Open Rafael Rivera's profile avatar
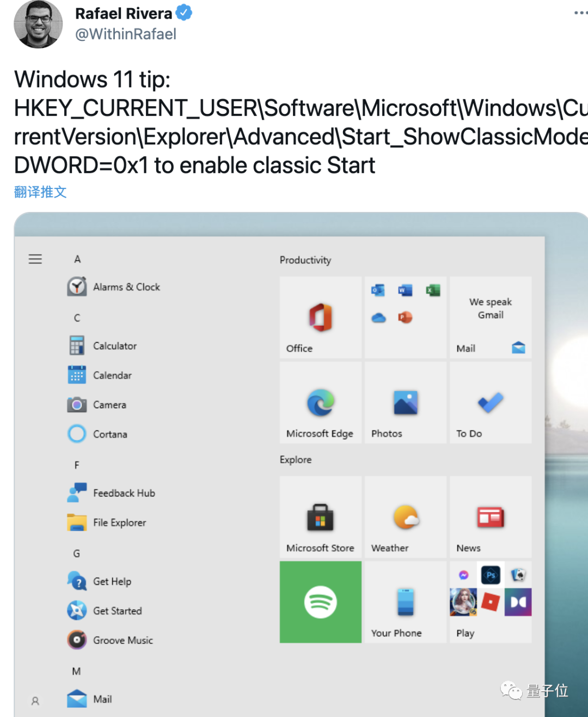This screenshot has width=588, height=717. pos(38,25)
